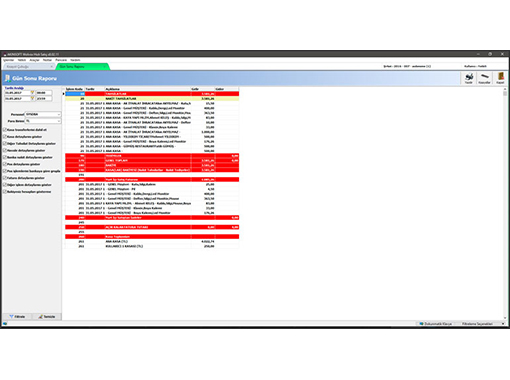510x380 pixels.
Task: Open the İşlemler menu
Action: [x=9, y=60]
